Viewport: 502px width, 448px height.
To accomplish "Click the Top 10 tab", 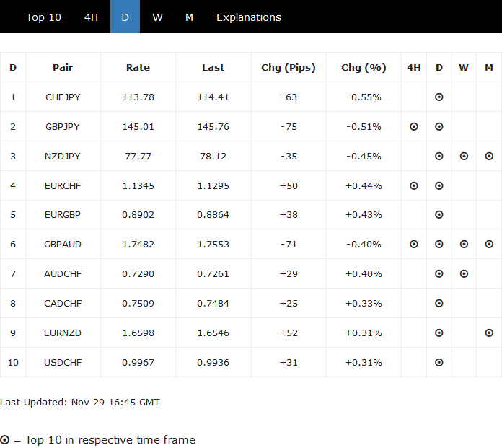I will (x=43, y=17).
